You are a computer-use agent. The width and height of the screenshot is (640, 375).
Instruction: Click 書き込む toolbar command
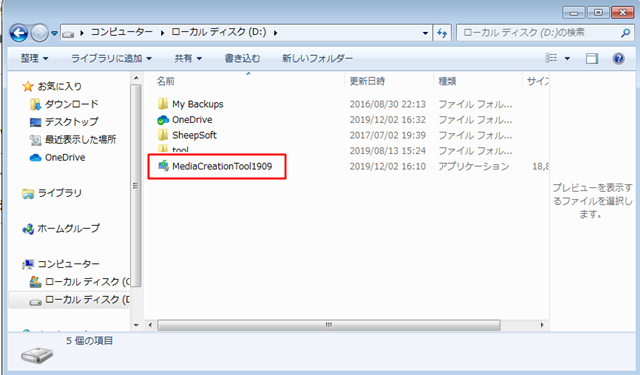(242, 59)
